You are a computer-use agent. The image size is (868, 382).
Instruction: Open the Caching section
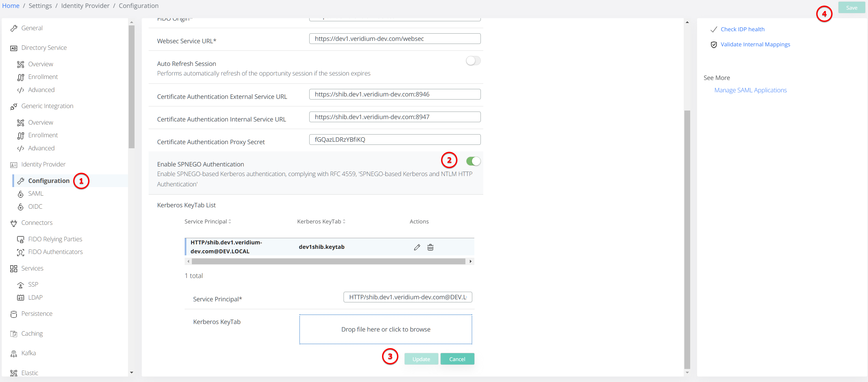coord(32,333)
